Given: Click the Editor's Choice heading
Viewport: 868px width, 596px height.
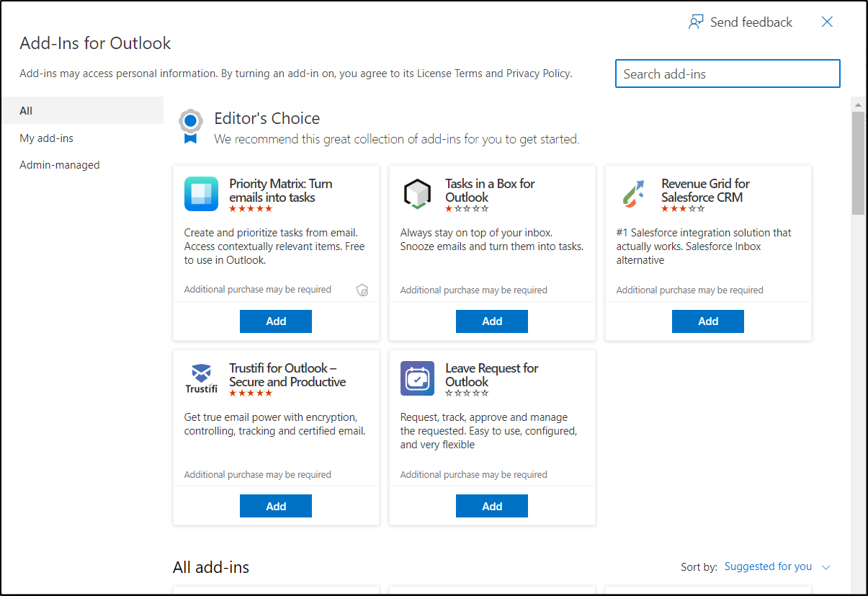Looking at the screenshot, I should (267, 118).
